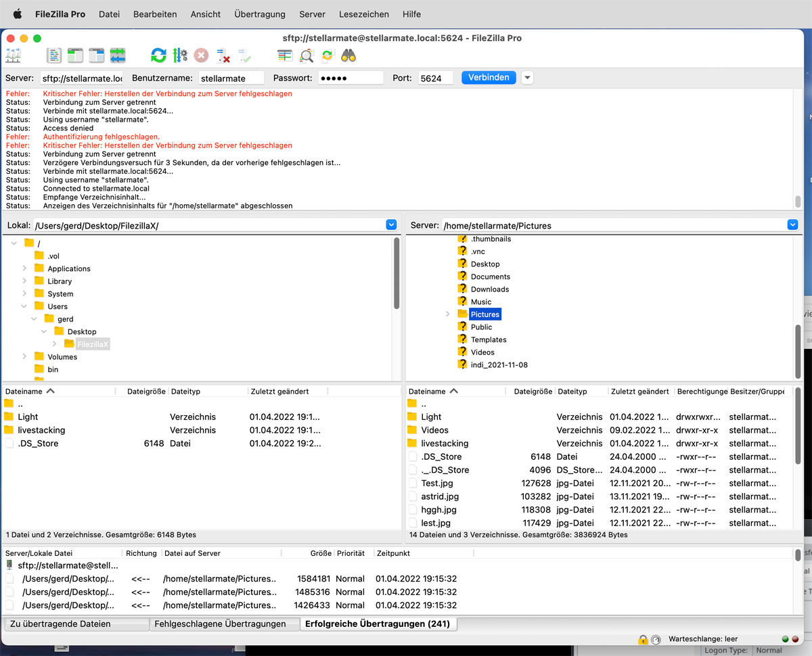Click the Passwort input field
Viewport: 812px width, 656px height.
tap(351, 78)
